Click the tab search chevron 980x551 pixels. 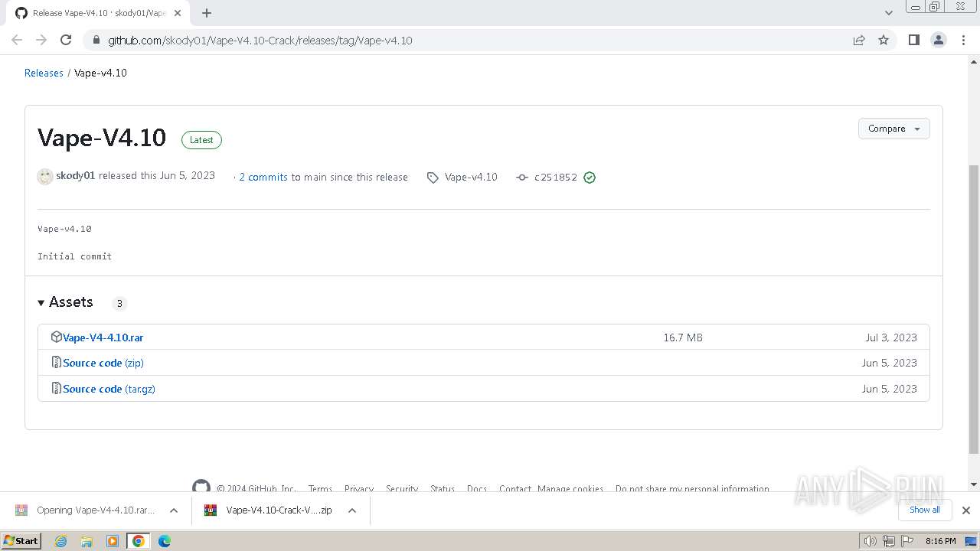pos(888,13)
